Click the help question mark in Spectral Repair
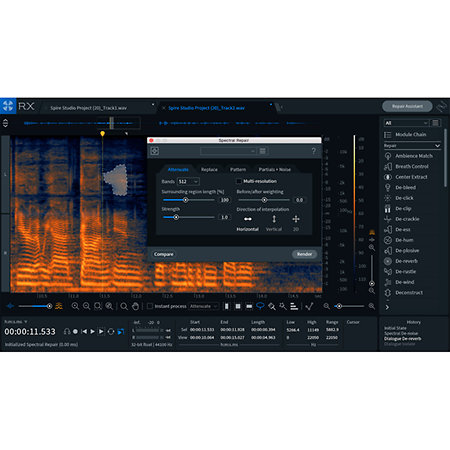The width and height of the screenshot is (450, 450). 313,151
